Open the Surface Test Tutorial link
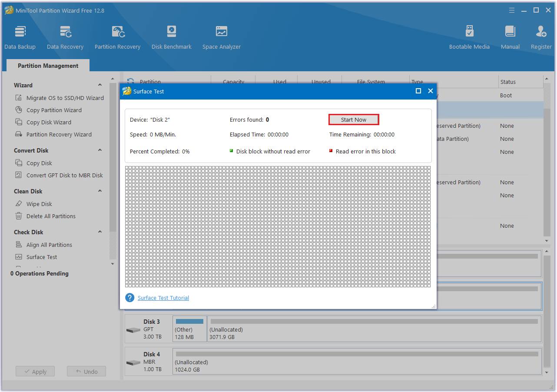Screen dimensions: 557x392 (163, 298)
